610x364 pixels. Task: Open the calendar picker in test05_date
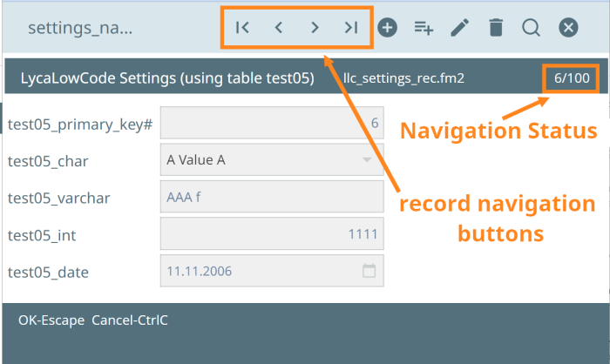[x=369, y=271]
